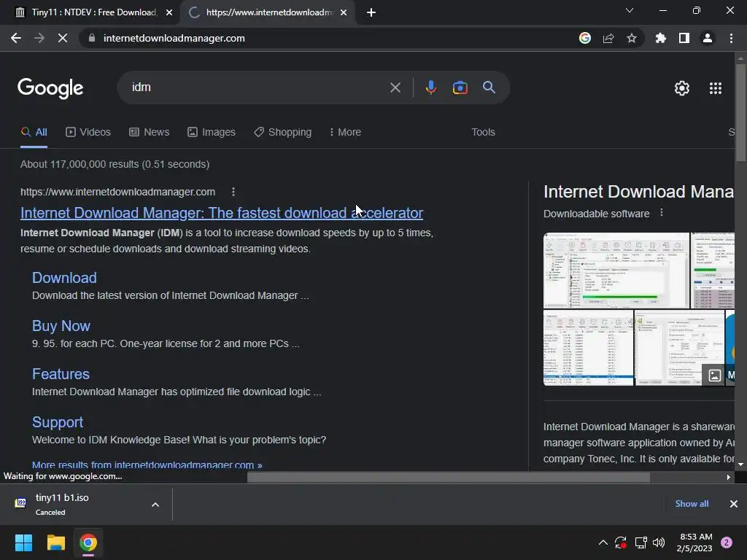
Task: Click the magnifier search button
Action: point(489,87)
